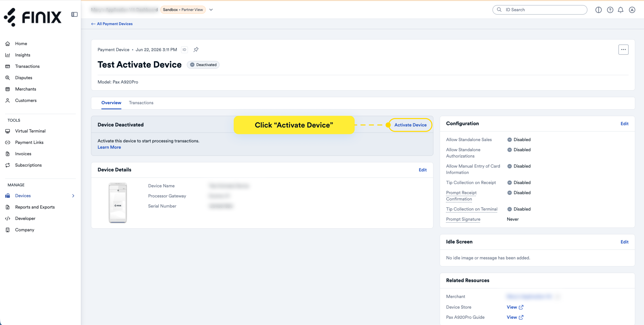Image resolution: width=644 pixels, height=325 pixels.
Task: Open the three-dot more actions menu
Action: coord(623,49)
